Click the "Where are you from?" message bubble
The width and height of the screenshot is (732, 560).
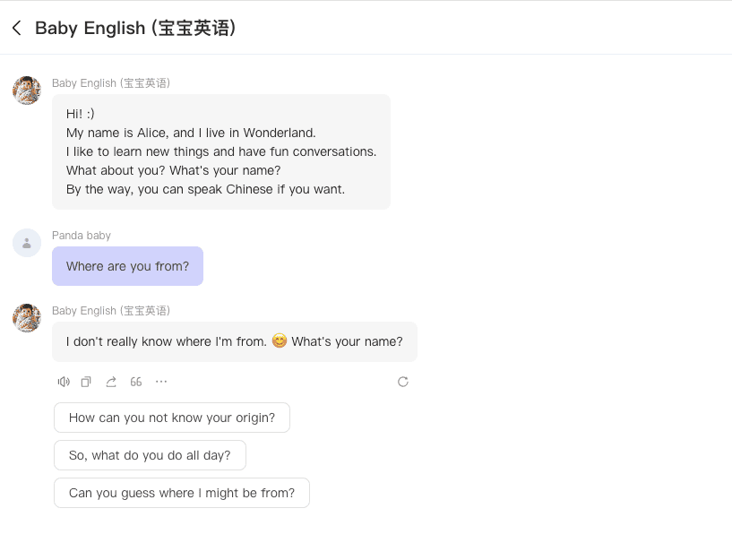(x=127, y=266)
